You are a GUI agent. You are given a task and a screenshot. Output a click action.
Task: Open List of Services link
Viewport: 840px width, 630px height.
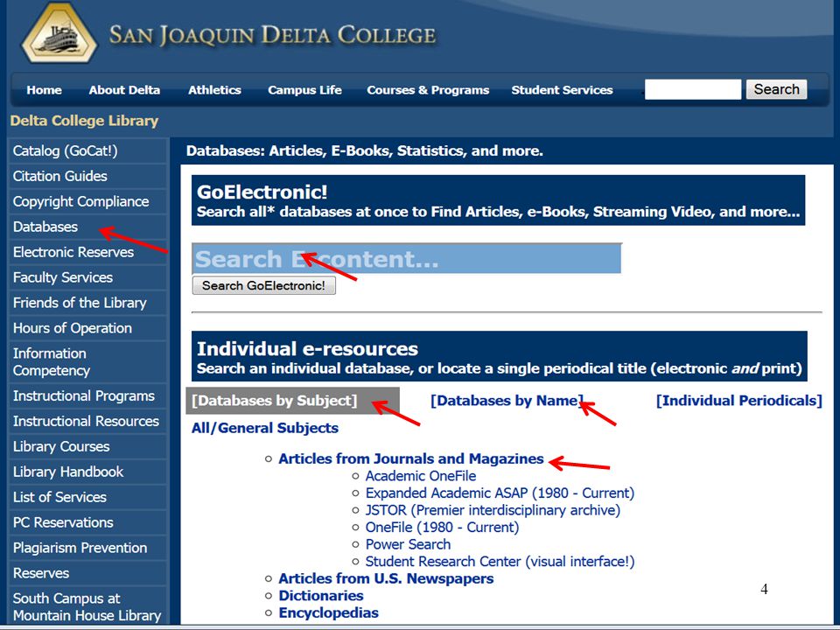[59, 497]
